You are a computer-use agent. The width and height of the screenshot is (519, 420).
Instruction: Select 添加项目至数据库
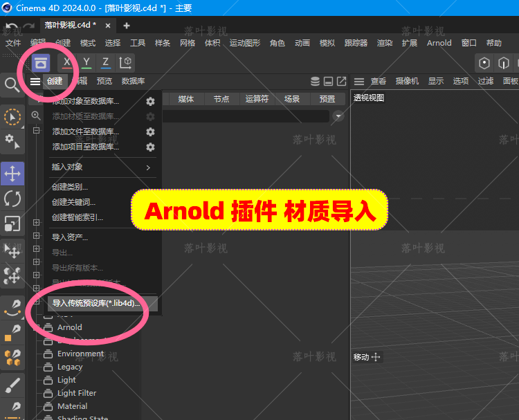point(85,147)
